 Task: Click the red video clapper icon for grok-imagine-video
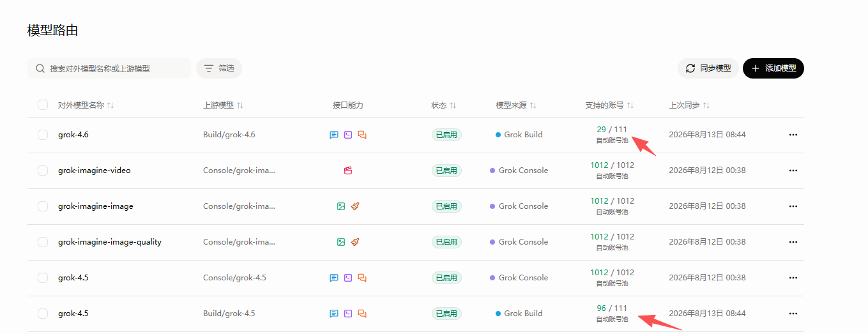point(348,171)
